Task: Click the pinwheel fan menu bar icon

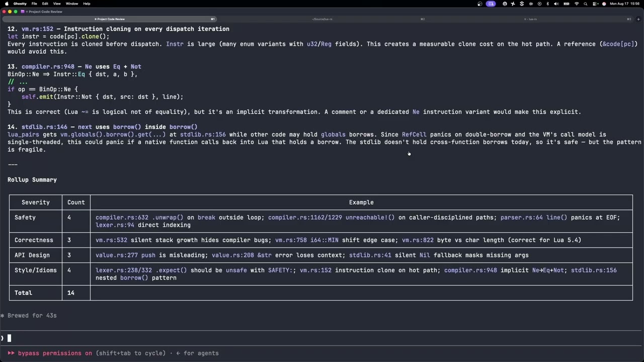Action: (x=513, y=4)
